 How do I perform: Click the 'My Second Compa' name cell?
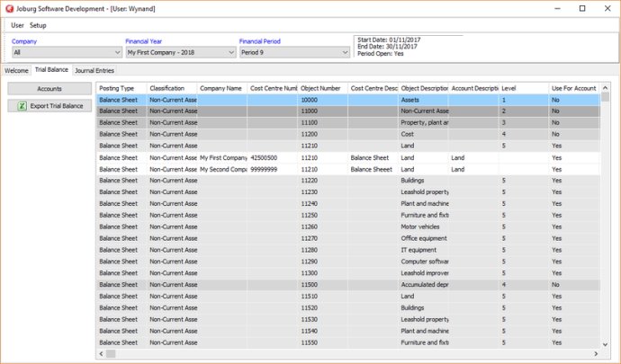[222, 169]
